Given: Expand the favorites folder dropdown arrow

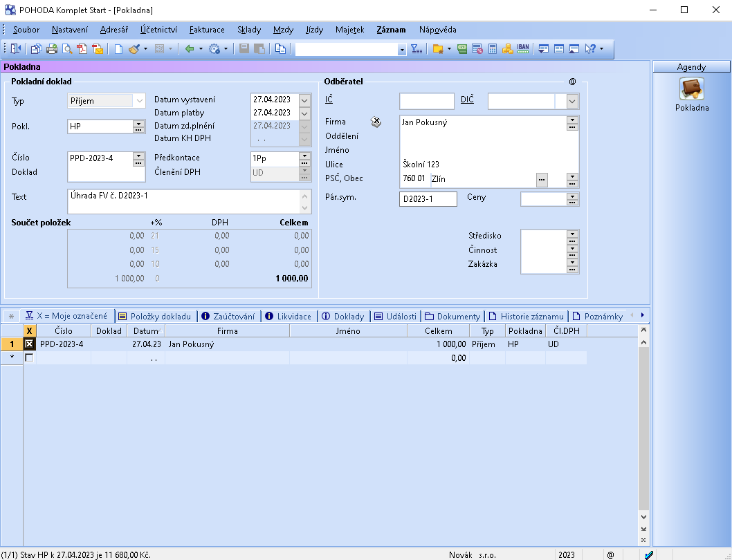Looking at the screenshot, I should pyautogui.click(x=449, y=48).
